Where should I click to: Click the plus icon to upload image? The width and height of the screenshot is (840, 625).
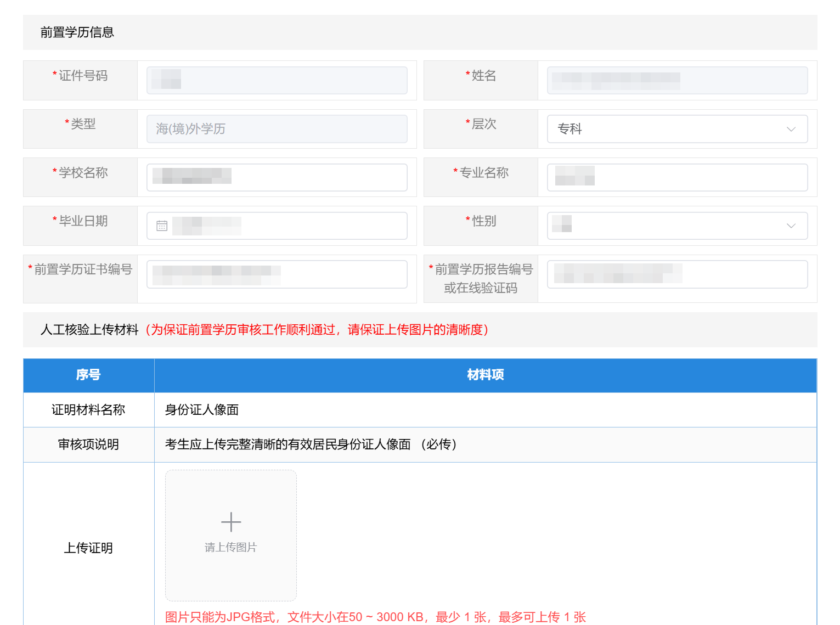[230, 521]
